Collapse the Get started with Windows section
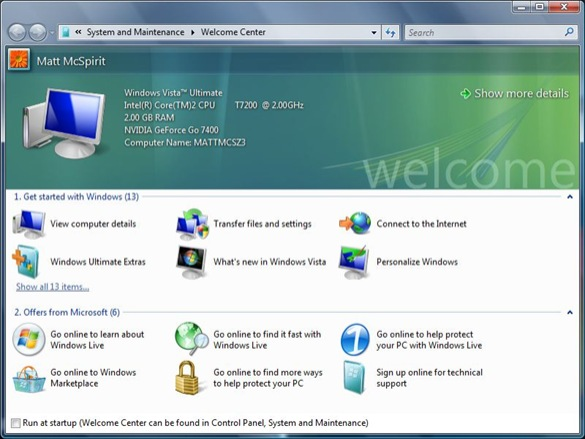 570,197
